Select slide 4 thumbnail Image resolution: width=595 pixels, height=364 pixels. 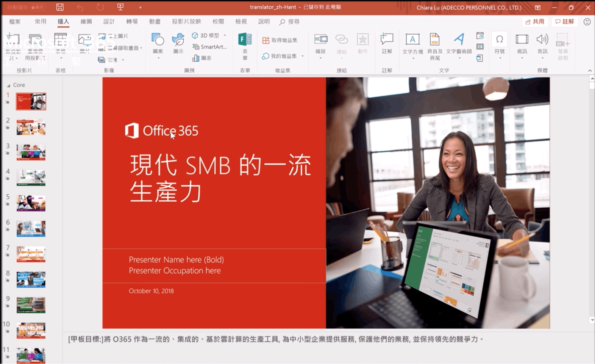[31, 178]
